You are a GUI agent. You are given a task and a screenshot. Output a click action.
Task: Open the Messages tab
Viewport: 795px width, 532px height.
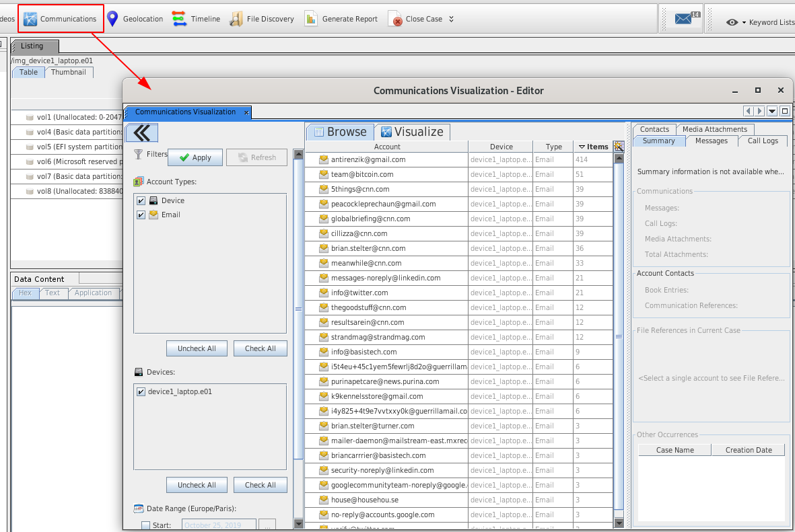(711, 141)
